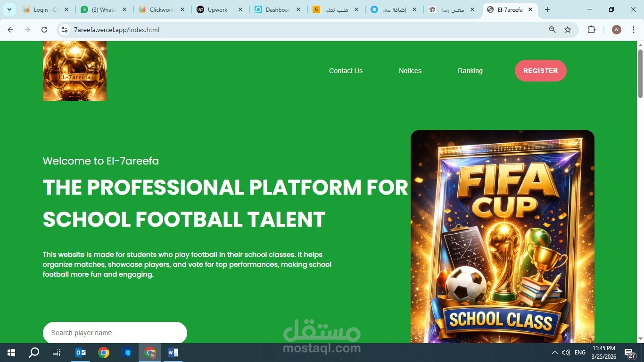Viewport: 644px width, 362px height.
Task: Switch to the WhatsApp tab
Action: point(104,9)
